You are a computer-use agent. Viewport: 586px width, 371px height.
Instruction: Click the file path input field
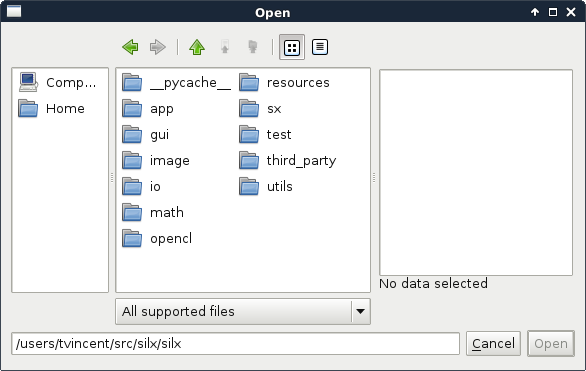pos(235,343)
